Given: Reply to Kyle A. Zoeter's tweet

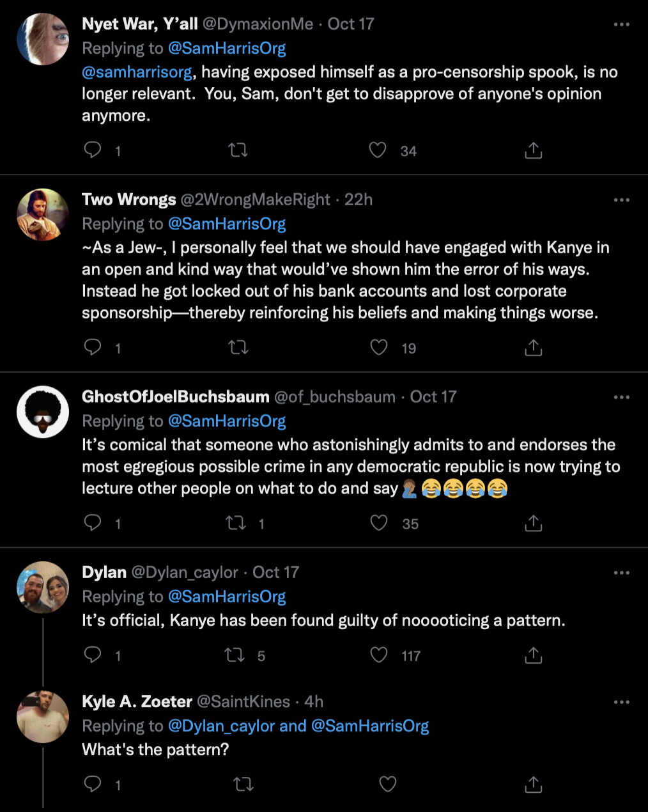Looking at the screenshot, I should click(93, 784).
